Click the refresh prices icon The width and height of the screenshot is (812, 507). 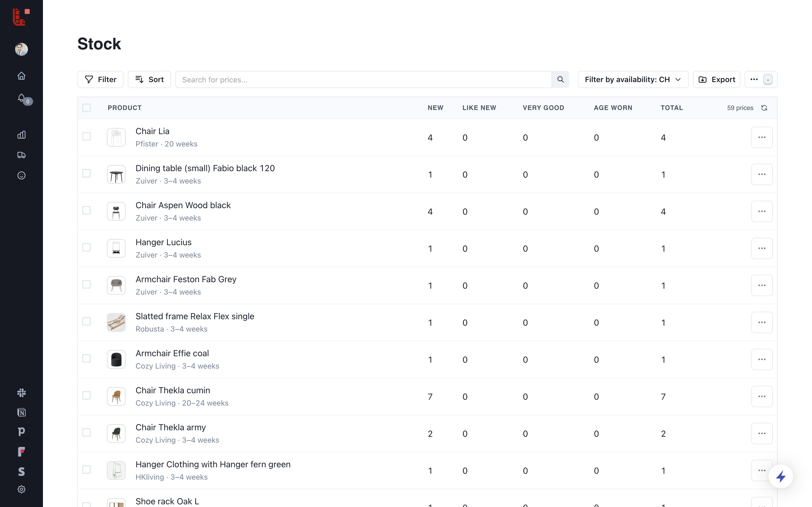pos(764,108)
